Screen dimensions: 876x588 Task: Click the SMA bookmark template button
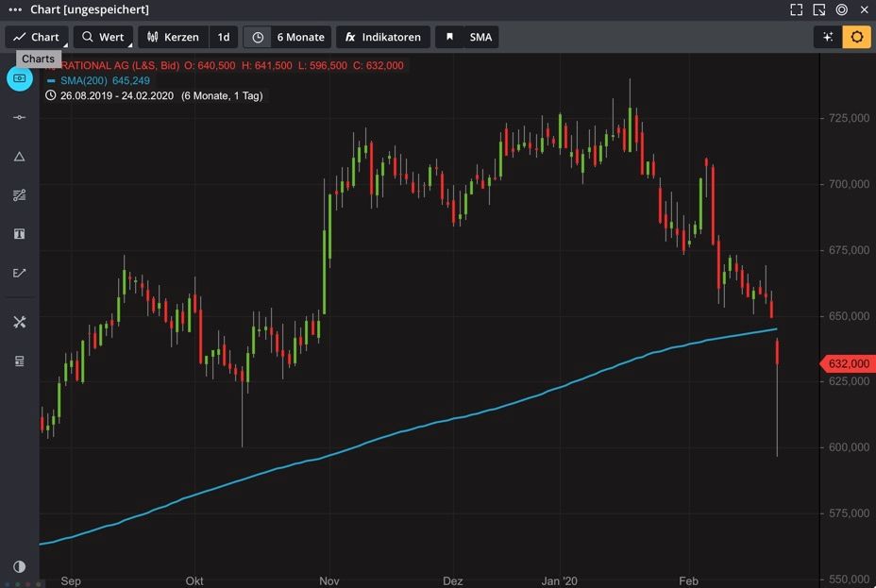pyautogui.click(x=468, y=37)
